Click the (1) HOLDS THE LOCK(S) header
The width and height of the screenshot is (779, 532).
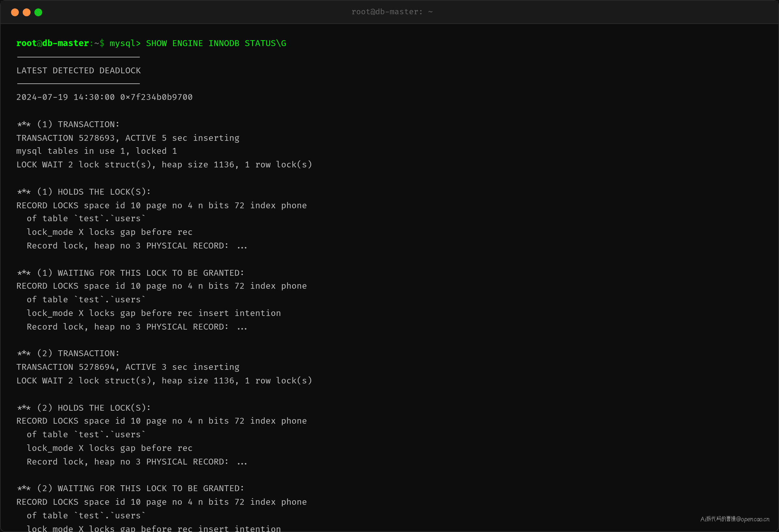pos(84,192)
